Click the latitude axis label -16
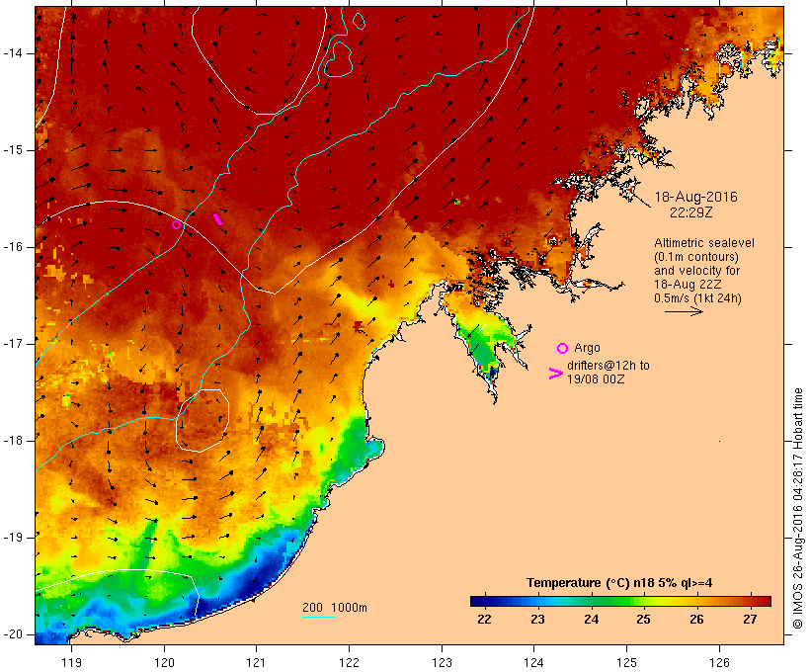The width and height of the screenshot is (810, 672). (13, 247)
